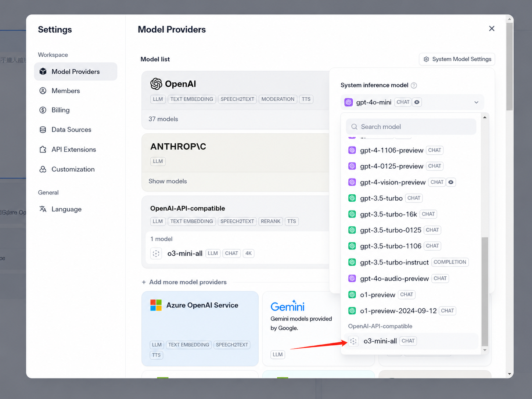Image resolution: width=532 pixels, height=399 pixels.
Task: Open System Model Settings
Action: (457, 59)
